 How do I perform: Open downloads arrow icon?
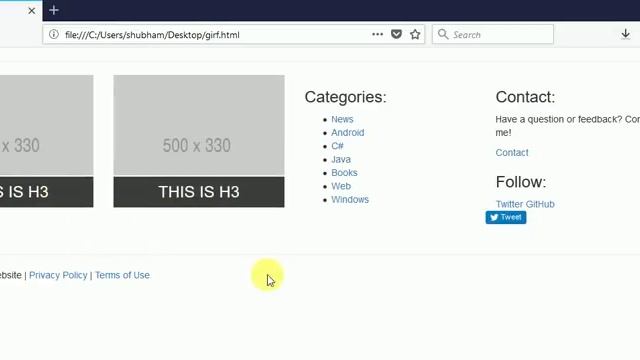tap(625, 34)
